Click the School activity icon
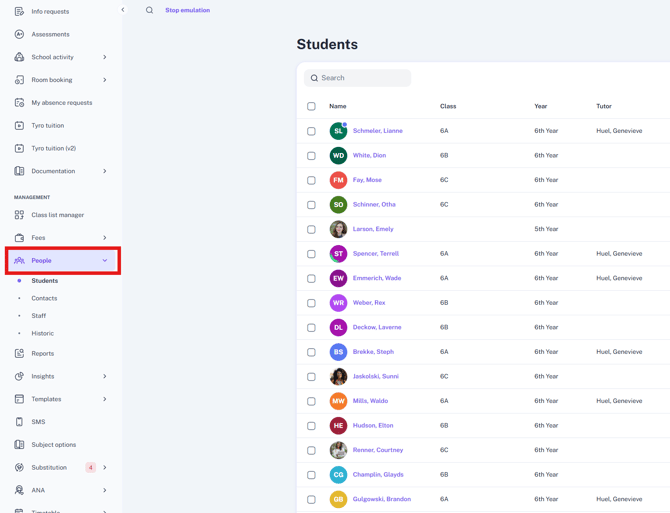This screenshot has width=670, height=513. [x=19, y=57]
